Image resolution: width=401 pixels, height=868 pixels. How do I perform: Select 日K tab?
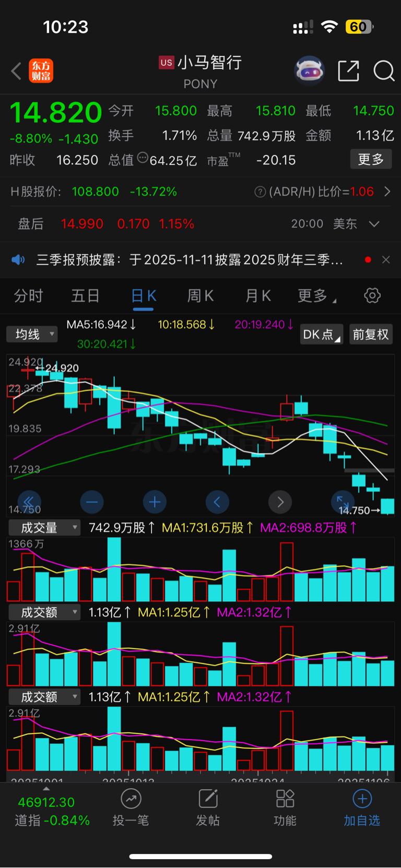tap(144, 296)
